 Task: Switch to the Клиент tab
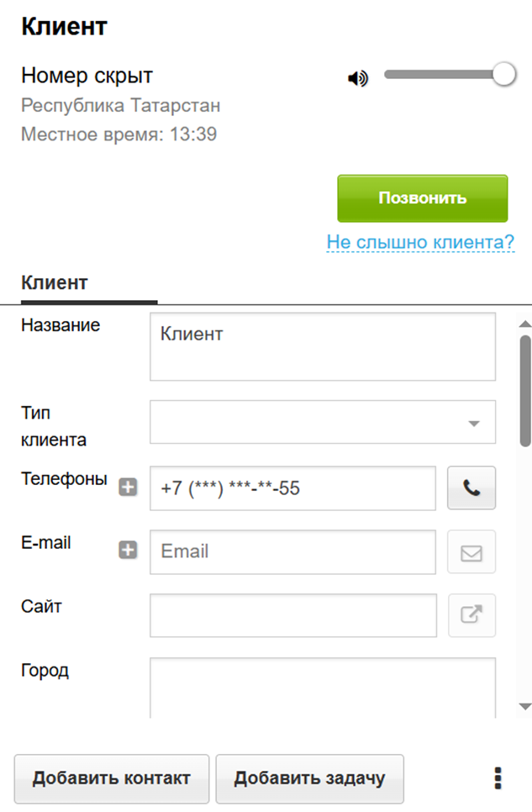click(55, 282)
